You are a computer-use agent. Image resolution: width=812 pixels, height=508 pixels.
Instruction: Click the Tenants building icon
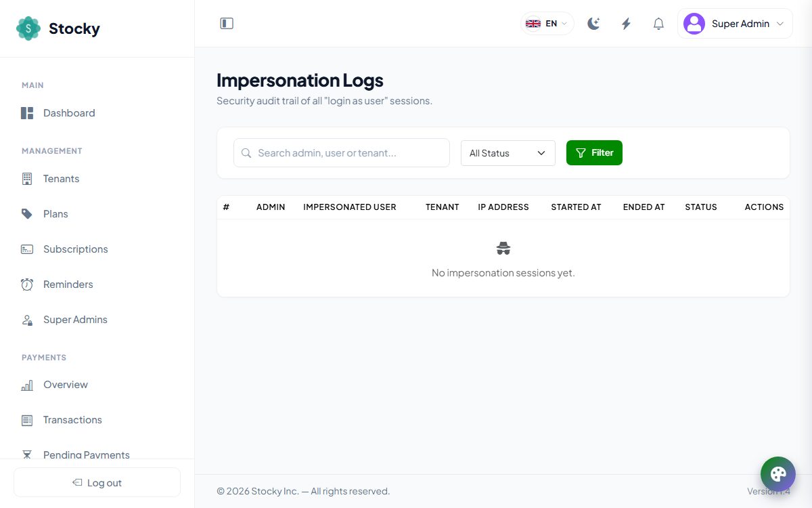coord(27,179)
